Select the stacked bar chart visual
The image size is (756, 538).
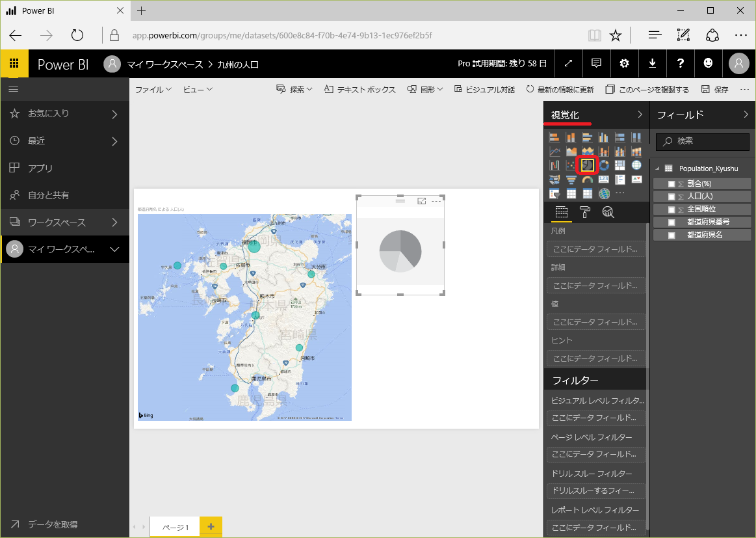pyautogui.click(x=554, y=137)
